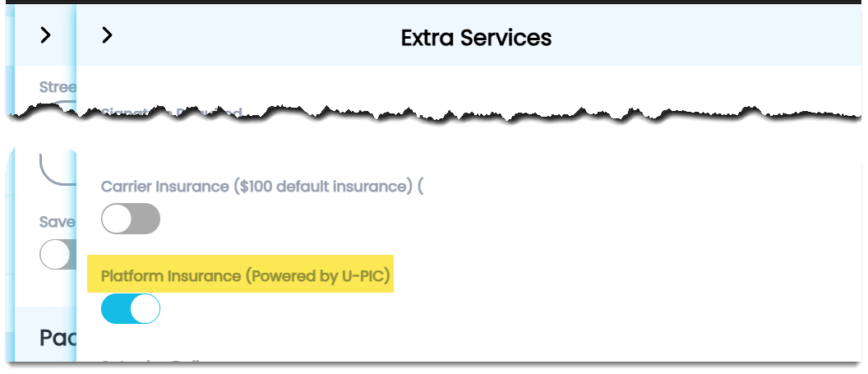Click the Save label in left panel

58,222
